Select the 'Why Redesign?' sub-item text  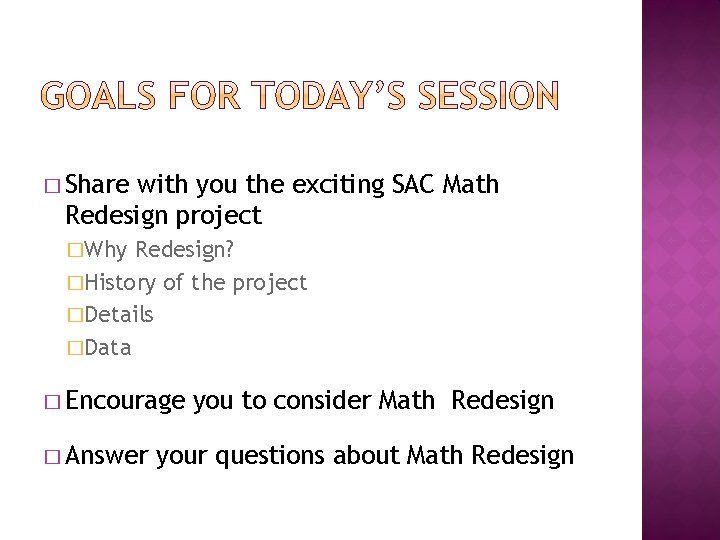tap(159, 250)
